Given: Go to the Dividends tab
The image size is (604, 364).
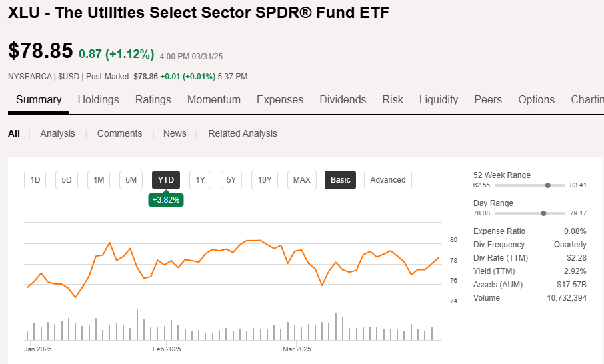Looking at the screenshot, I should (x=343, y=100).
